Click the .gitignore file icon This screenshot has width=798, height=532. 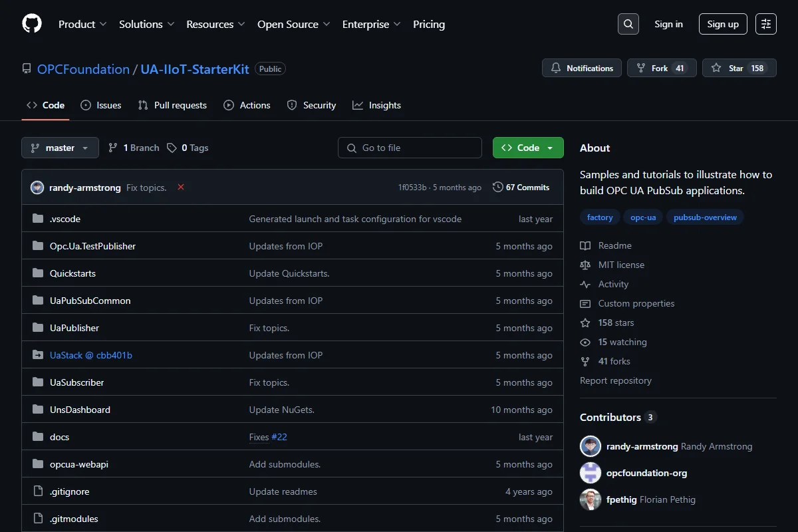37,491
